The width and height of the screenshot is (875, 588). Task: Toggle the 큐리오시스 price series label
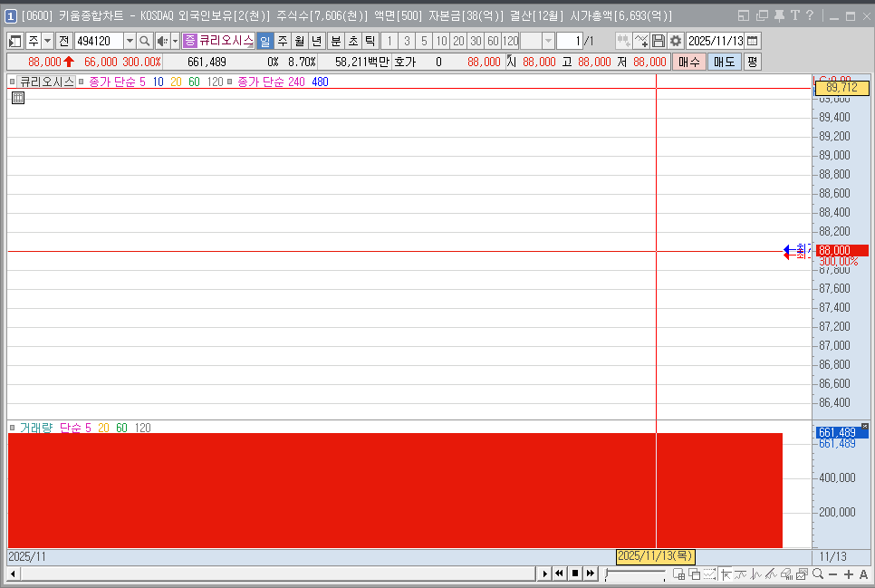click(x=47, y=82)
